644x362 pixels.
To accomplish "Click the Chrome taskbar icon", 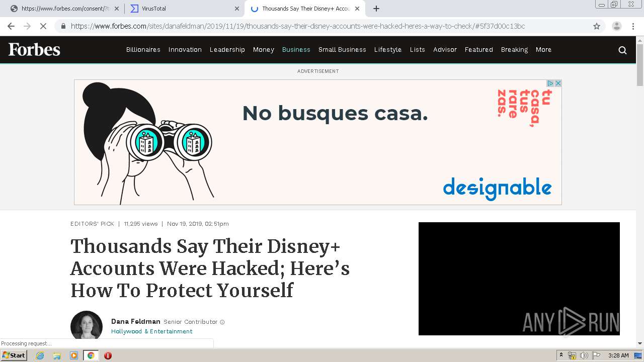I will (91, 355).
